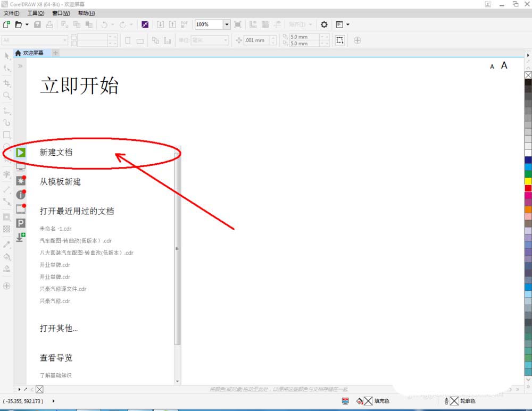Open dropdown arrow next to Open icon
Viewport: 532px width, 411px height.
[27, 24]
